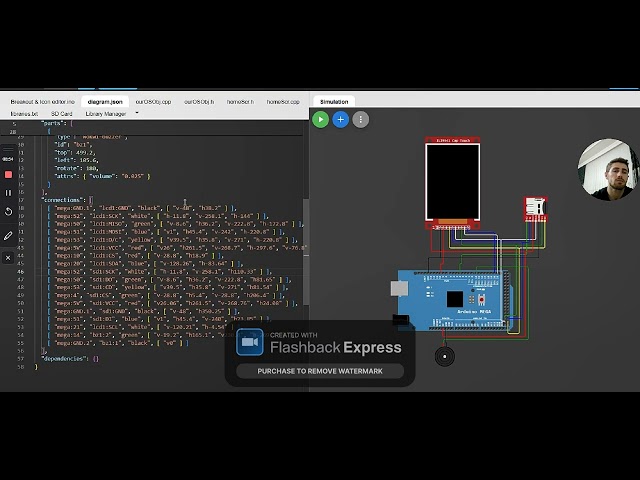Select the buzzer part below the board
This screenshot has height=480, width=640.
coord(444,356)
